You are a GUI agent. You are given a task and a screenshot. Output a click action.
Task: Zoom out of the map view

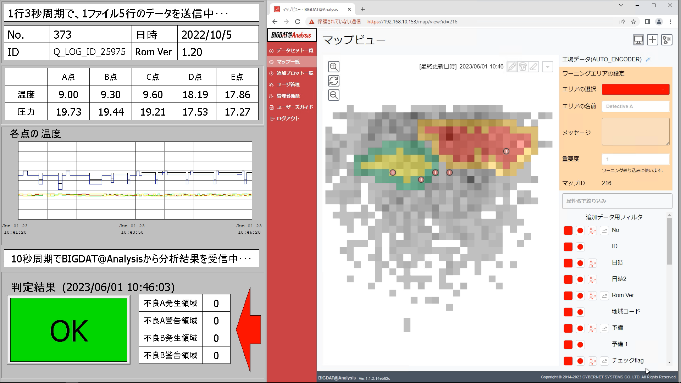coord(334,95)
